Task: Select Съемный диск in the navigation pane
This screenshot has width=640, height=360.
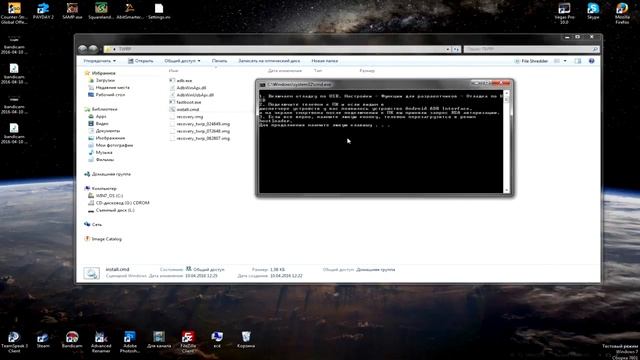Action: coord(111,210)
